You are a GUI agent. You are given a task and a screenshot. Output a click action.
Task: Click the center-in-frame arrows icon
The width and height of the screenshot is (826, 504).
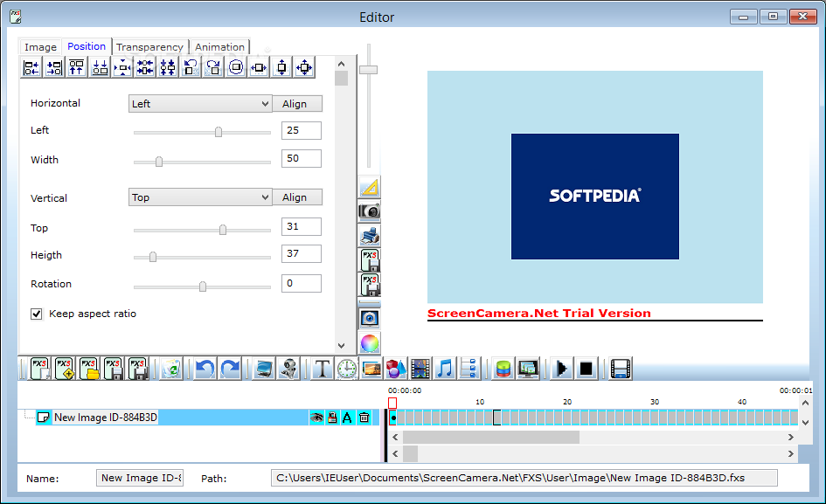tap(122, 67)
